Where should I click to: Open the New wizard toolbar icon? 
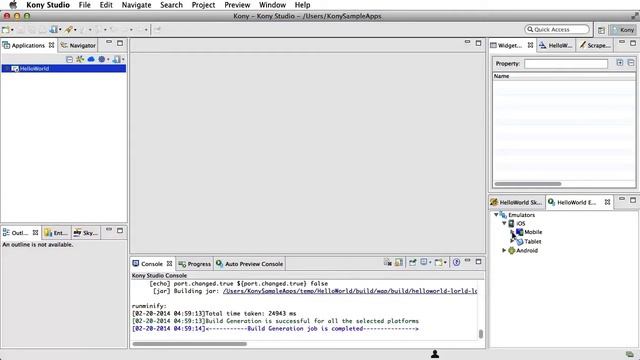(5, 30)
